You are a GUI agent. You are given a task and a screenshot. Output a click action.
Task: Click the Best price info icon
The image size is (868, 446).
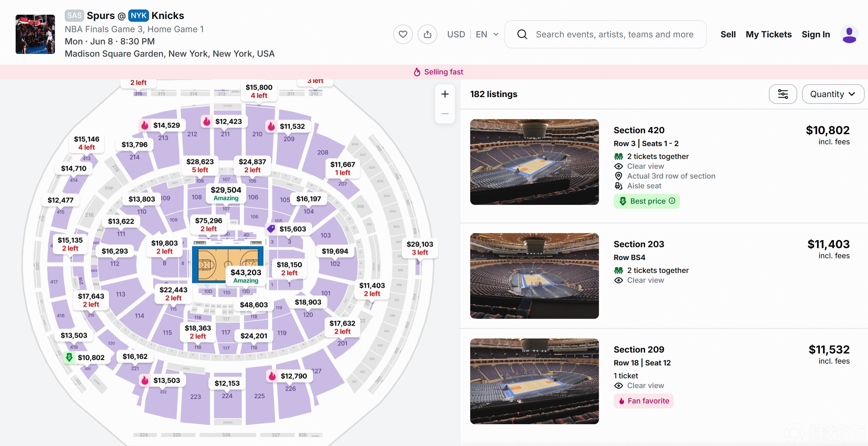coord(672,201)
